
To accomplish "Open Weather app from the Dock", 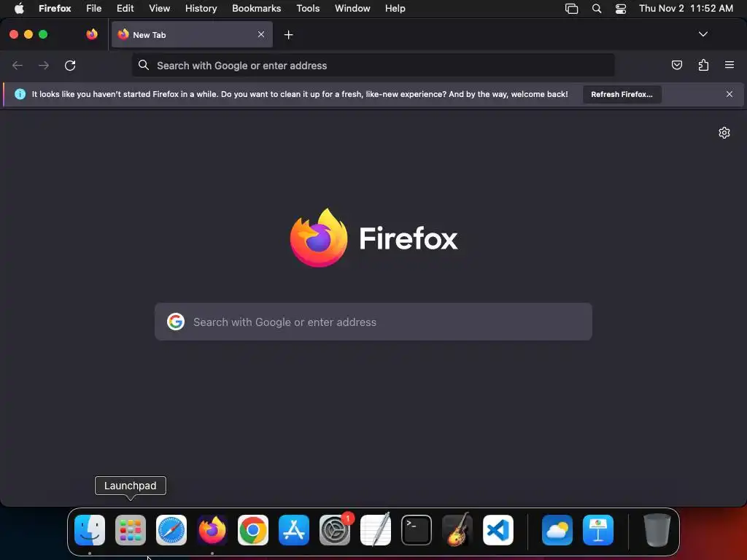I will 557,529.
